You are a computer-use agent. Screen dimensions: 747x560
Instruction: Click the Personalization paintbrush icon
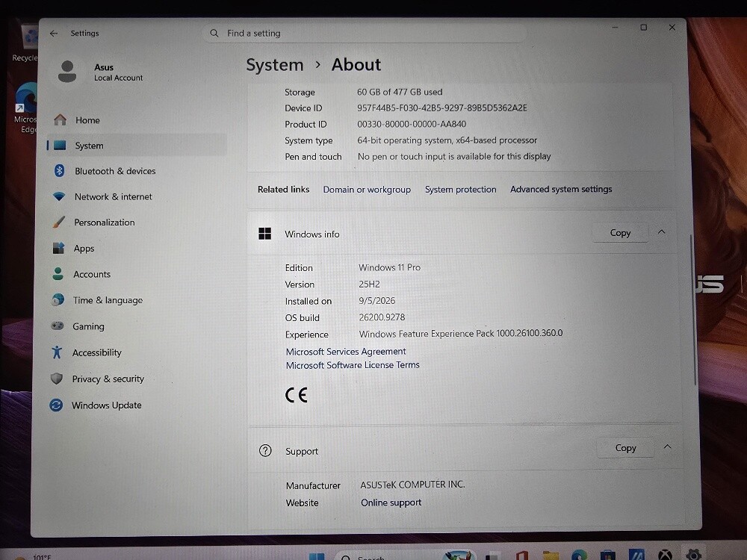pos(58,222)
